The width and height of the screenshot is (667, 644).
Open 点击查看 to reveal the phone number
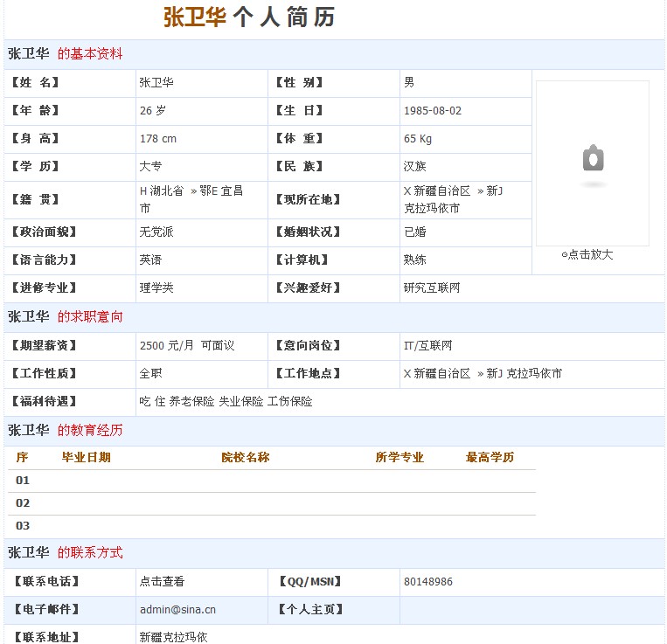(x=162, y=582)
